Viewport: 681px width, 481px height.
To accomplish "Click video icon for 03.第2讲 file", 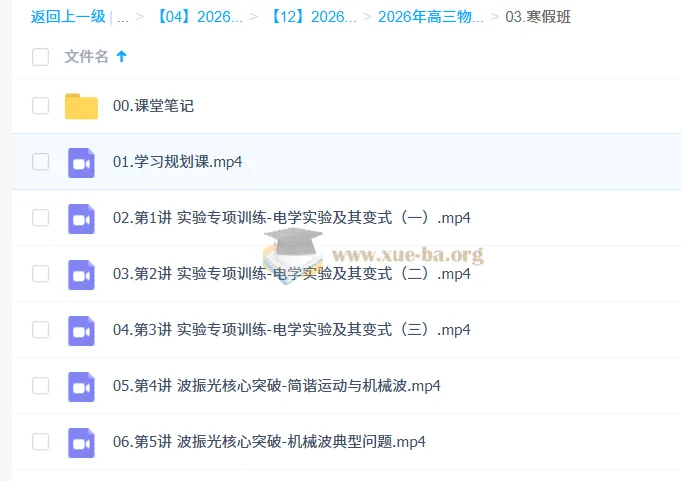I will pos(81,274).
